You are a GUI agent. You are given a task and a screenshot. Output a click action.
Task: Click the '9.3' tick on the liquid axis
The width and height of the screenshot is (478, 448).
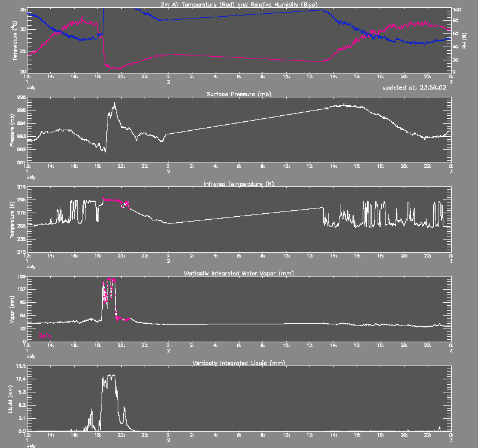point(23,392)
